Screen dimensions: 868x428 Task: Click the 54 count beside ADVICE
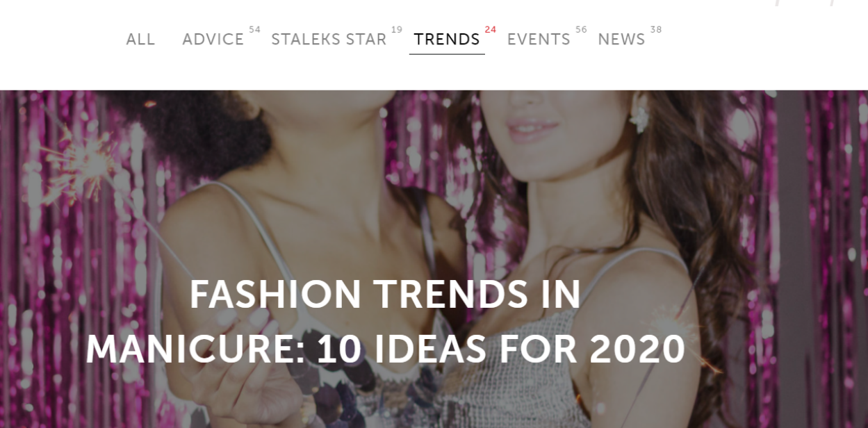255,30
